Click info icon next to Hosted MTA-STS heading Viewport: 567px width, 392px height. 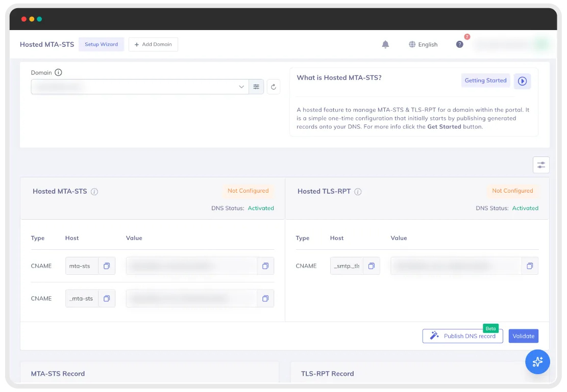coord(94,192)
